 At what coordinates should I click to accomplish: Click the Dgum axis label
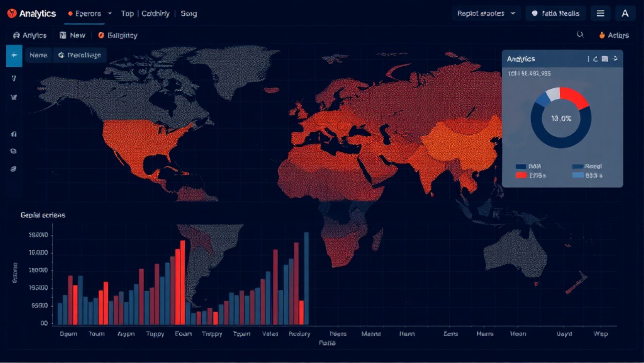68,334
